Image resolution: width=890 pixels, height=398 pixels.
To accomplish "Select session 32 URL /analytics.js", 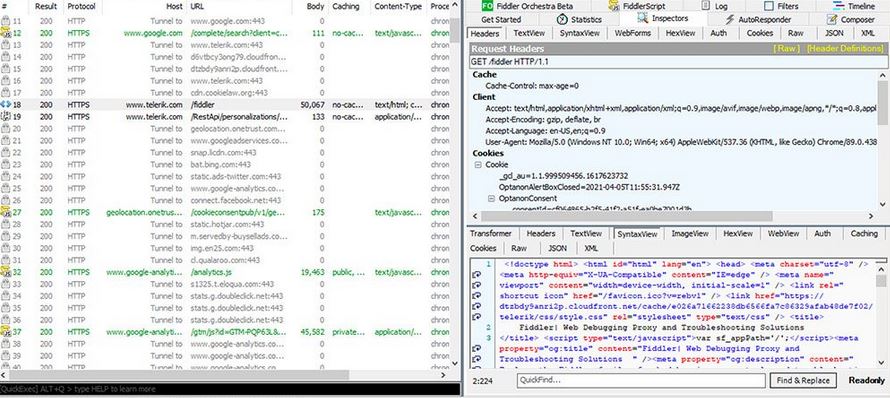I will click(212, 273).
